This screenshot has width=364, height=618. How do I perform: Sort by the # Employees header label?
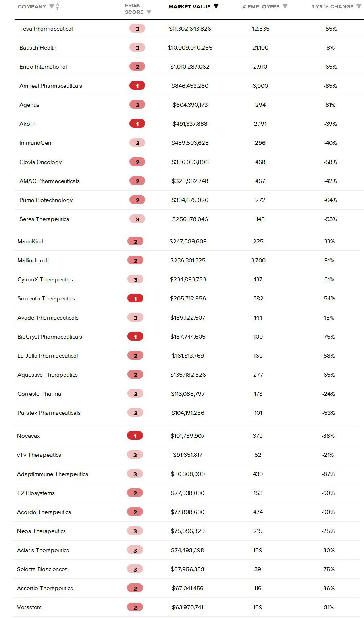pyautogui.click(x=261, y=7)
